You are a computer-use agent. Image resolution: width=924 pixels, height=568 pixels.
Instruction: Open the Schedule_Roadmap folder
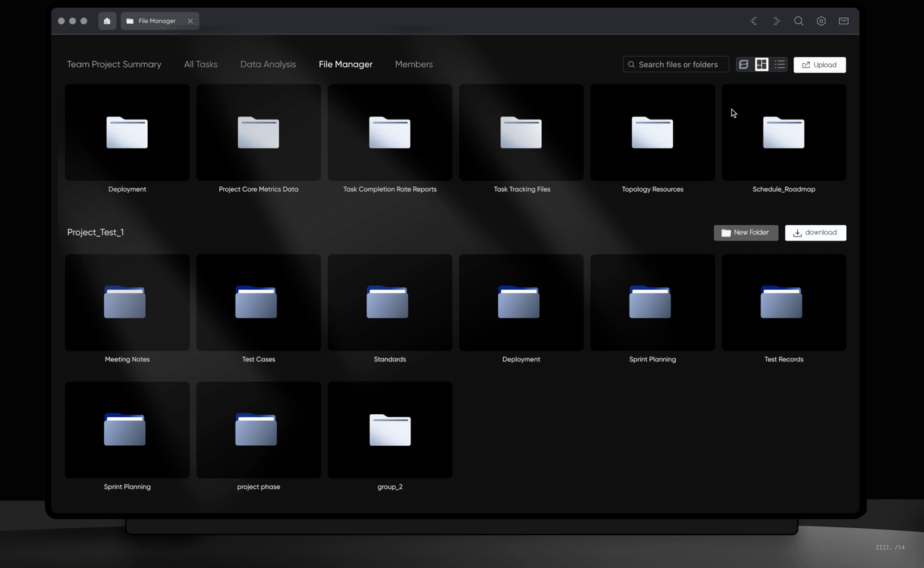click(784, 133)
